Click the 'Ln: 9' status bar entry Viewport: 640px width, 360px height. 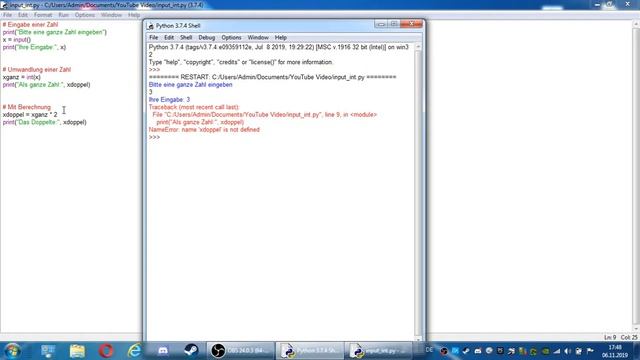pos(610,338)
